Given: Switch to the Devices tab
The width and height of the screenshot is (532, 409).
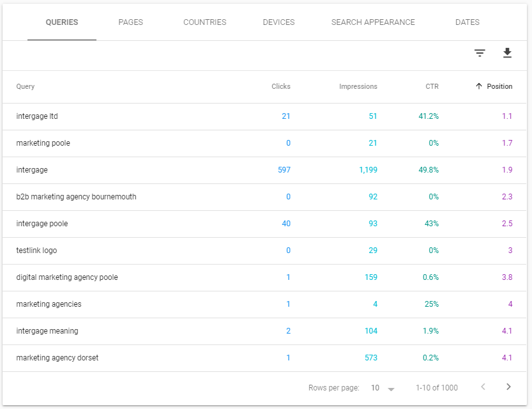Looking at the screenshot, I should click(x=278, y=22).
